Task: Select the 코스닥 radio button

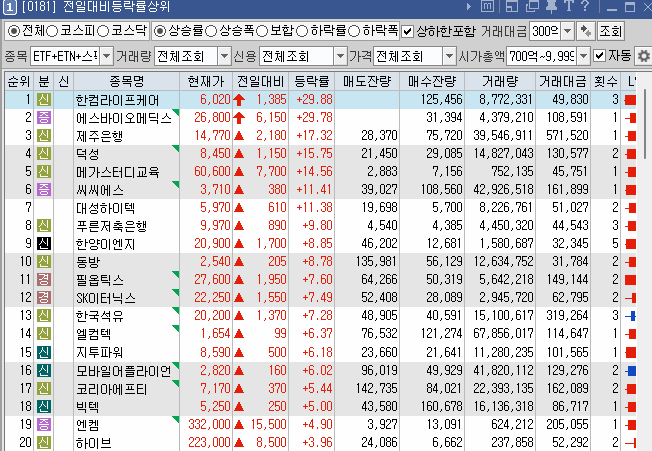Action: tap(103, 31)
